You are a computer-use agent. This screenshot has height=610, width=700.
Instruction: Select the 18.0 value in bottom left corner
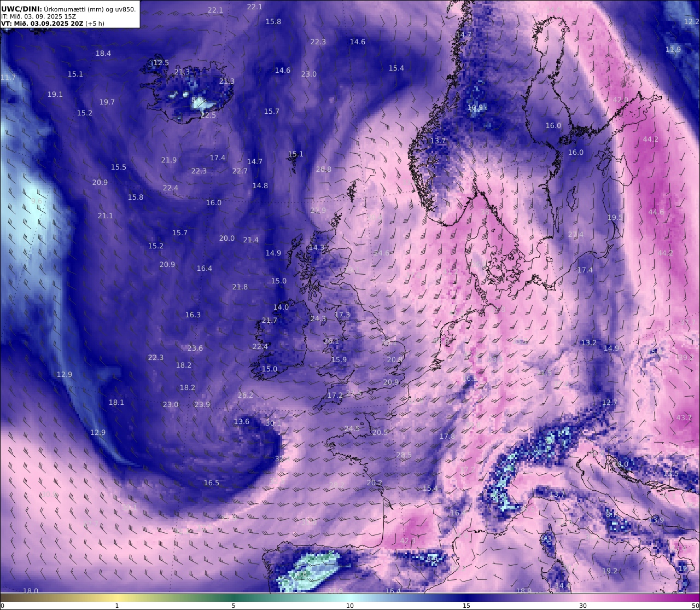click(x=30, y=590)
